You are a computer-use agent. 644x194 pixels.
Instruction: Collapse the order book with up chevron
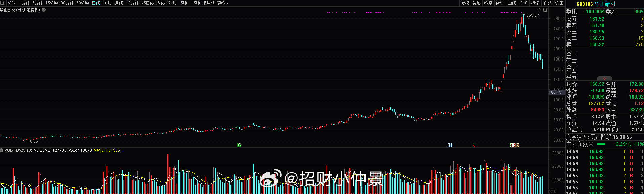(605, 79)
